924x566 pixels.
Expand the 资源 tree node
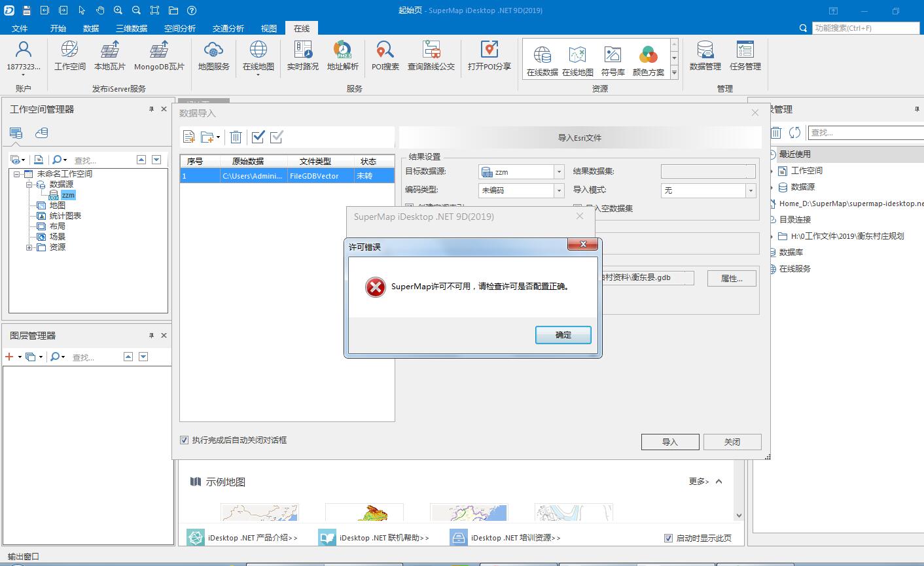point(29,247)
